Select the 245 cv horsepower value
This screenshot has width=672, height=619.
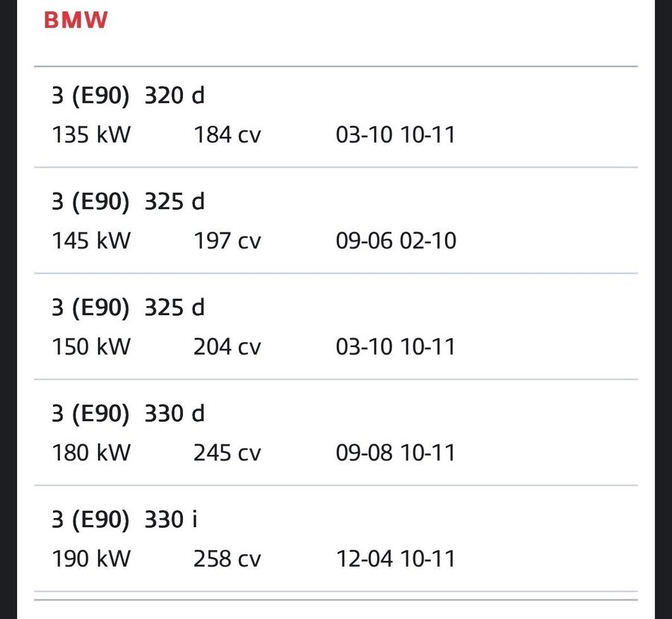tap(227, 453)
